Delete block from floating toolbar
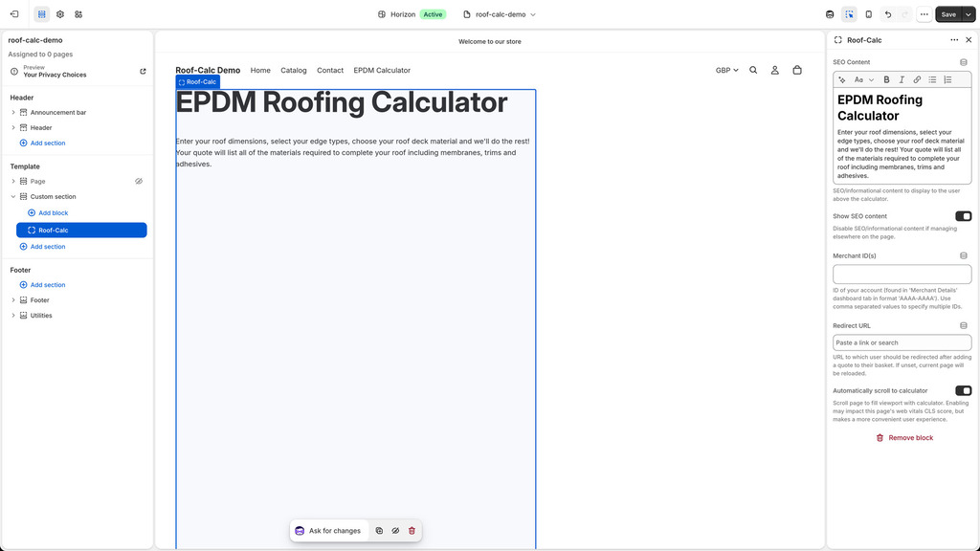 pyautogui.click(x=412, y=530)
